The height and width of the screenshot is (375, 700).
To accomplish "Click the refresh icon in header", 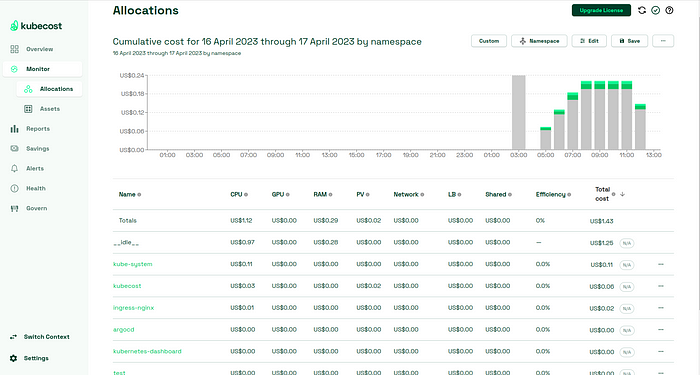I will (642, 10).
